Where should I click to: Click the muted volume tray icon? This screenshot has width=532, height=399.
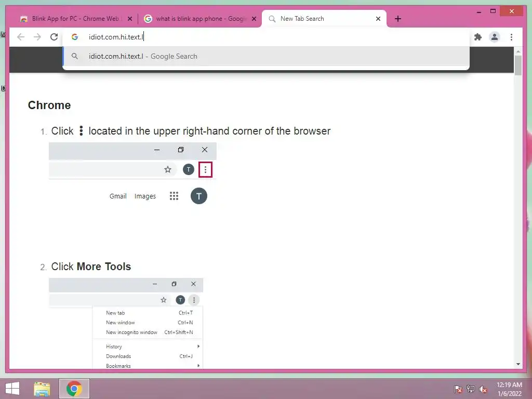coord(483,389)
